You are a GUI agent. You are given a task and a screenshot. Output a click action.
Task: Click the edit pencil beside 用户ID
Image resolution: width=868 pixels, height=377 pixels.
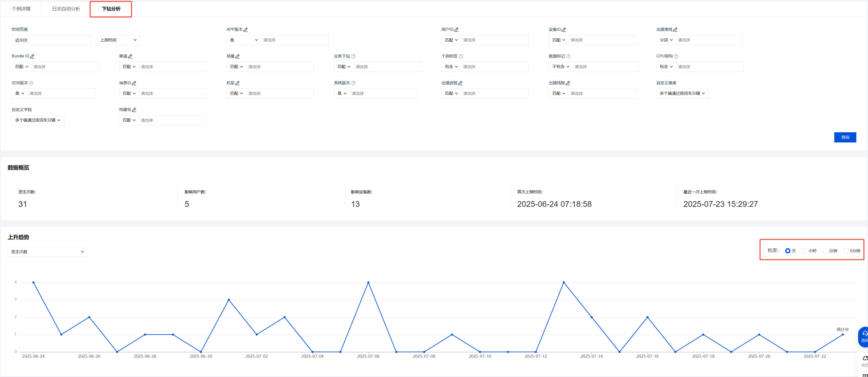pos(456,30)
